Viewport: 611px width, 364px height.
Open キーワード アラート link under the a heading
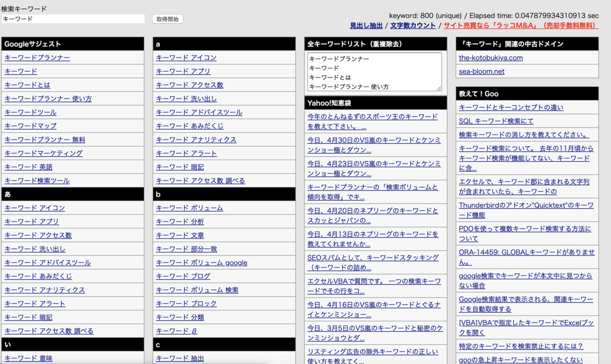coord(186,153)
